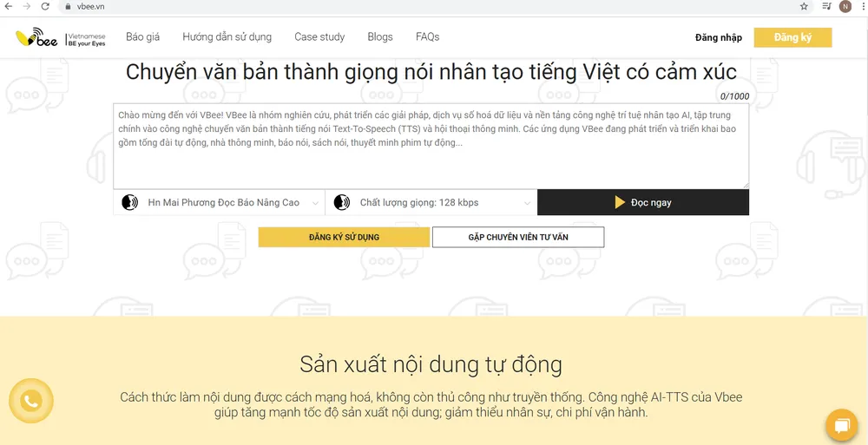Click the Đăng nhập link
This screenshot has height=445, width=868.
[719, 37]
